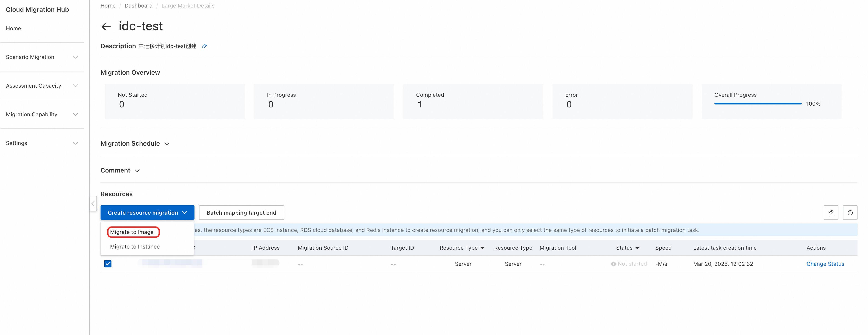Click Batch mapping target end button
The width and height of the screenshot is (868, 335).
pyautogui.click(x=241, y=213)
